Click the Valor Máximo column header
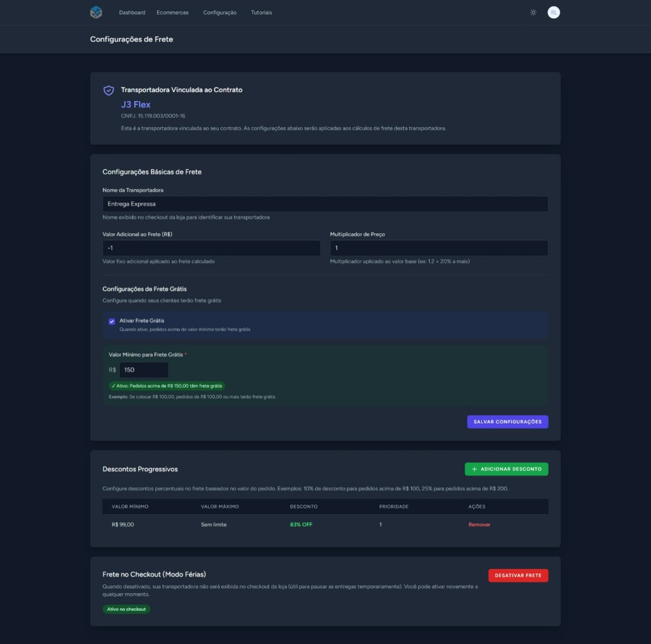The image size is (651, 644). point(219,507)
